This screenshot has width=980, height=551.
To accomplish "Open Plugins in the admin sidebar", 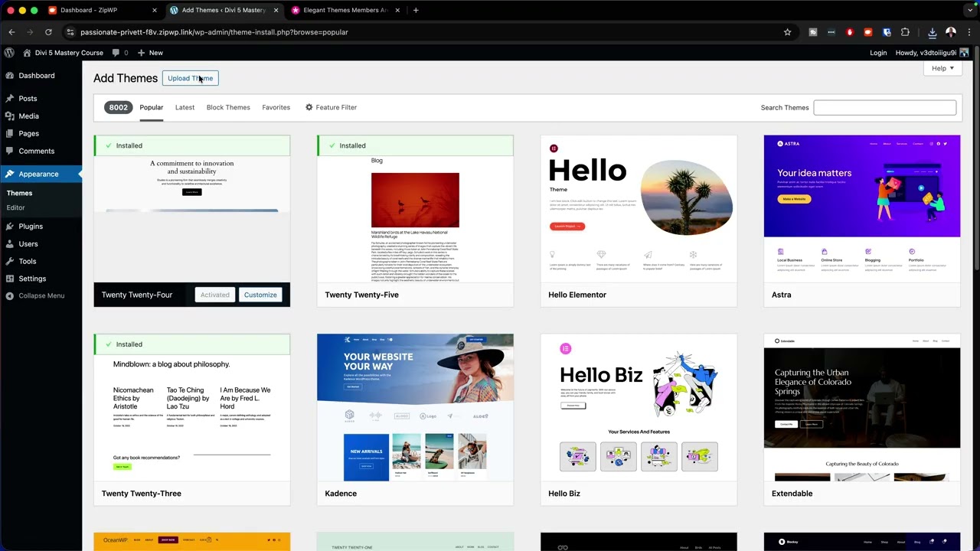I will tap(31, 227).
